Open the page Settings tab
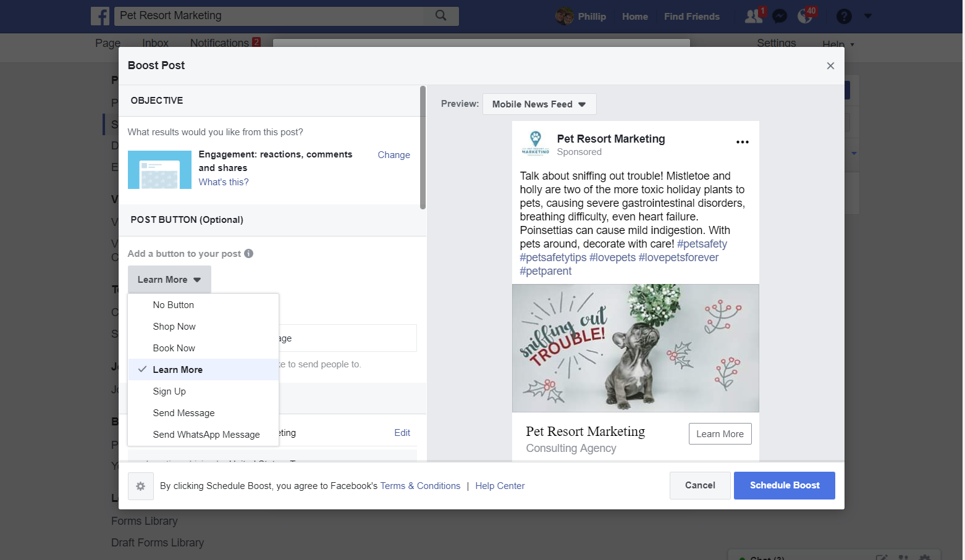This screenshot has width=965, height=560. 777,43
